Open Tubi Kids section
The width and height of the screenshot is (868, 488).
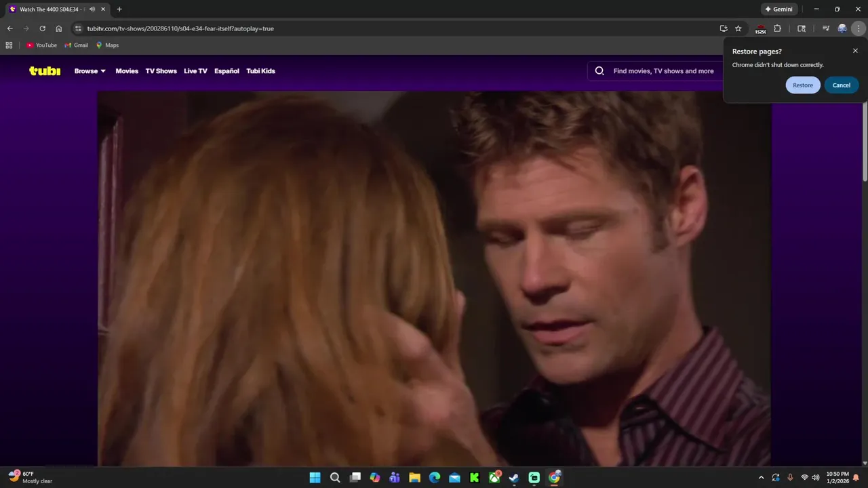point(260,71)
